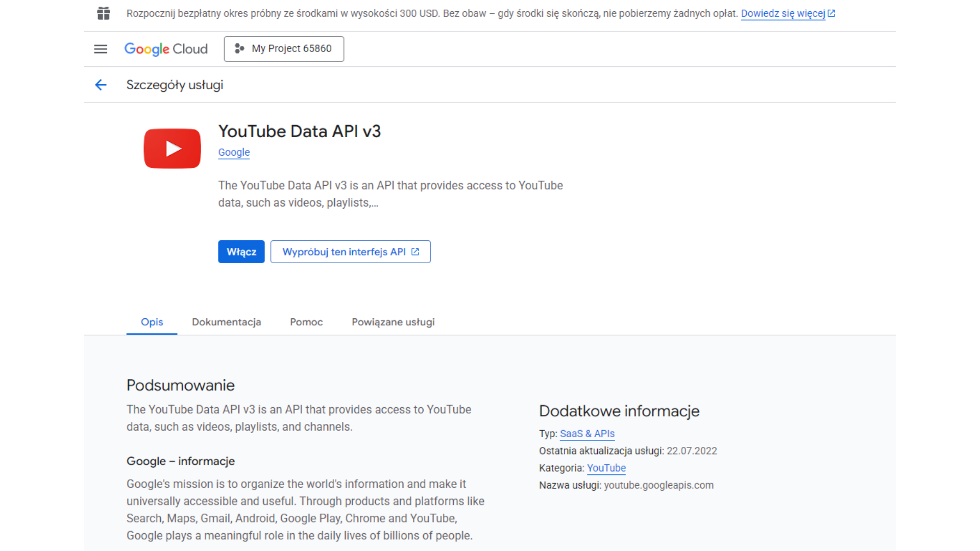Click the Dodatkowe informacje heading

(x=619, y=411)
